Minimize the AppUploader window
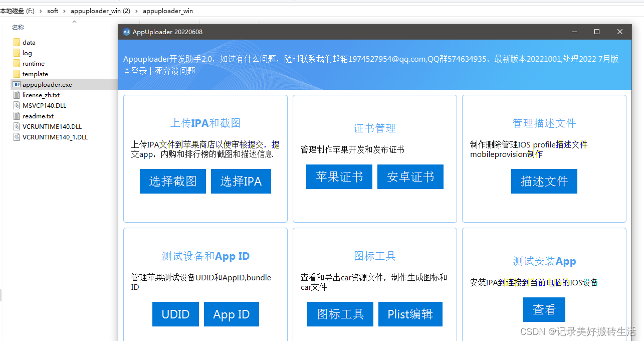 [574, 32]
